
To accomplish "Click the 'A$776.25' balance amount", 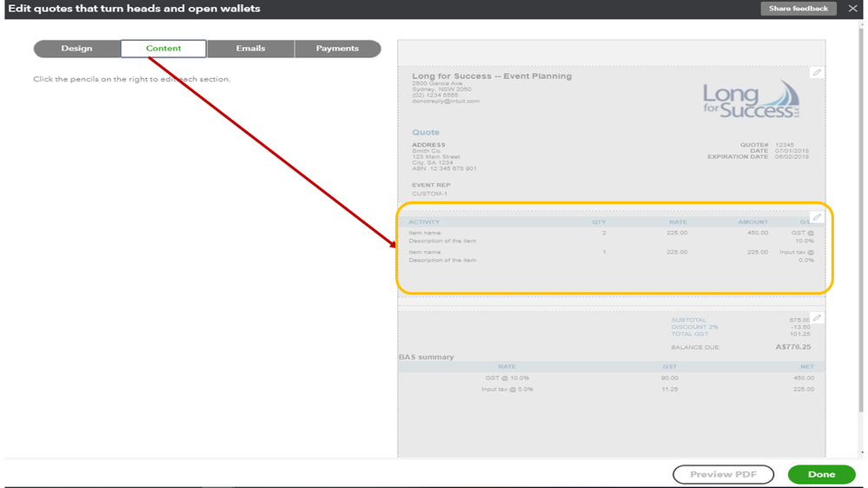I will coord(793,347).
